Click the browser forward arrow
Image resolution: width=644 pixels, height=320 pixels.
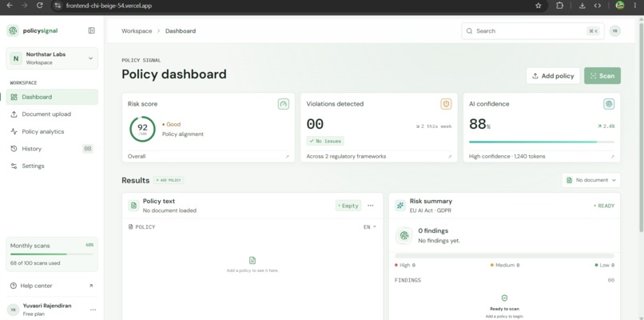tap(25, 6)
